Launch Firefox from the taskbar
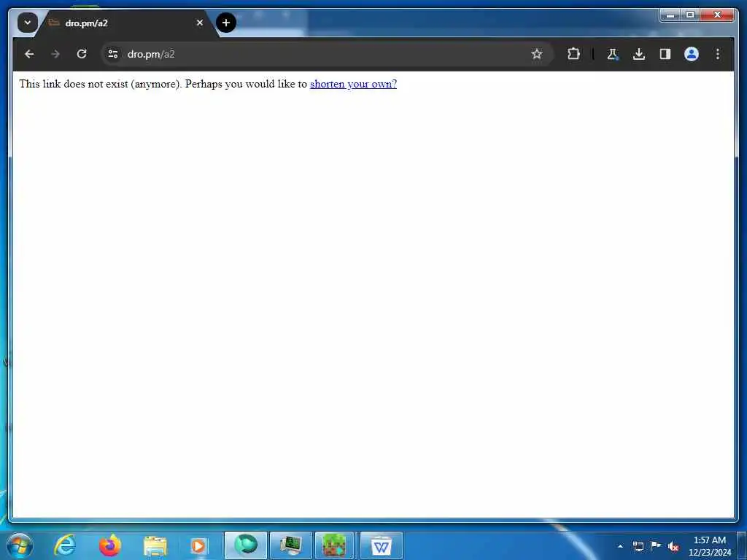Viewport: 747px width, 560px height. pyautogui.click(x=110, y=545)
